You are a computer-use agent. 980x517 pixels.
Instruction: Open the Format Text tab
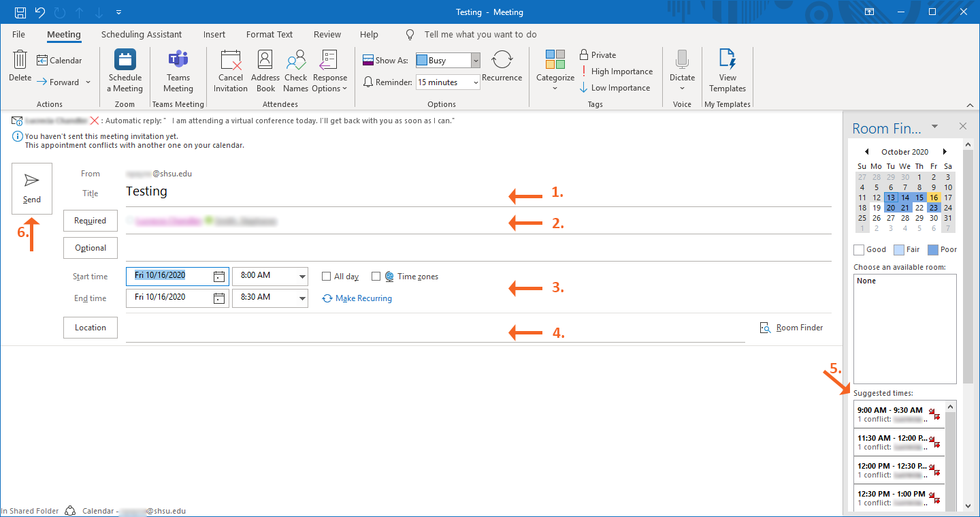269,35
